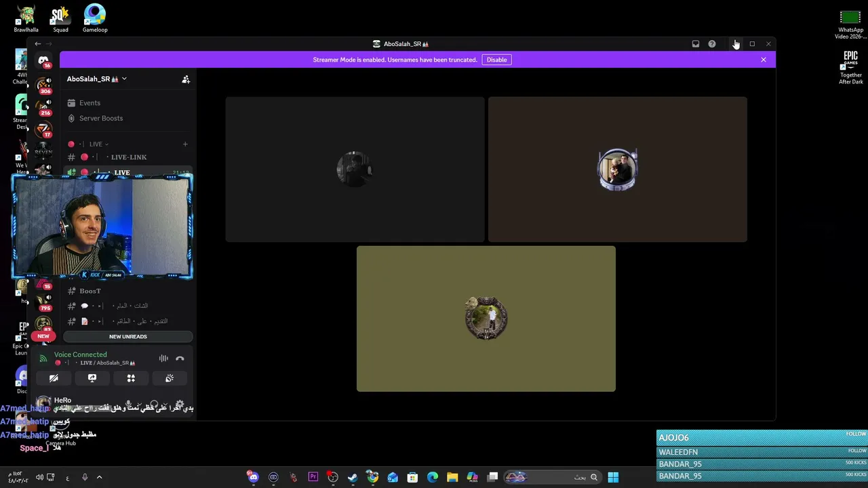This screenshot has height=488, width=868.
Task: Go back with Discord navigation arrow
Action: 38,44
